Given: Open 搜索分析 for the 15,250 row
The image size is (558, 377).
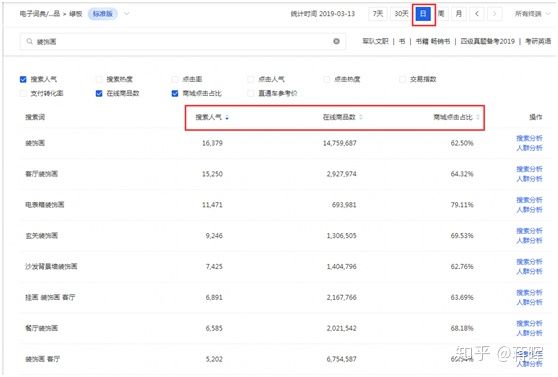Looking at the screenshot, I should [529, 169].
